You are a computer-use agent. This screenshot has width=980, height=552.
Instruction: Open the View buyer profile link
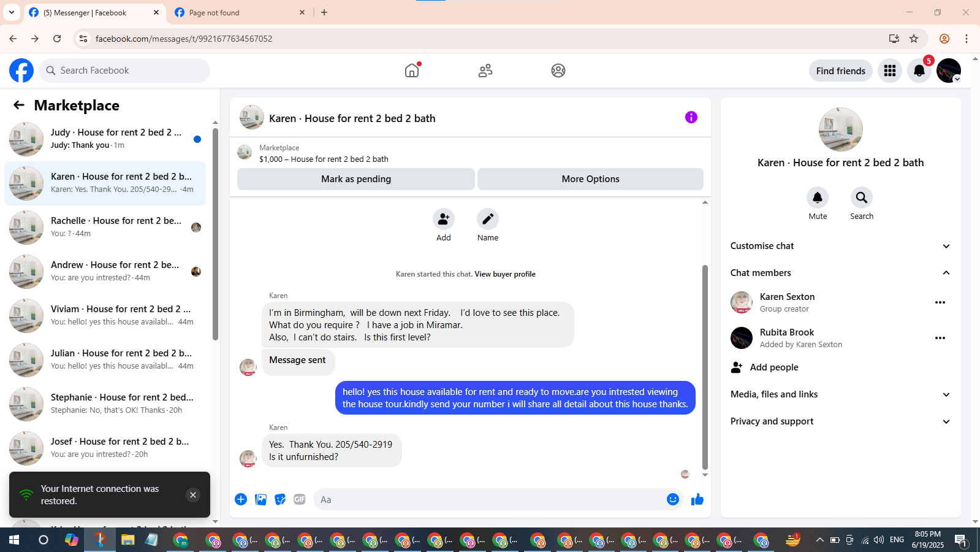[x=505, y=274]
